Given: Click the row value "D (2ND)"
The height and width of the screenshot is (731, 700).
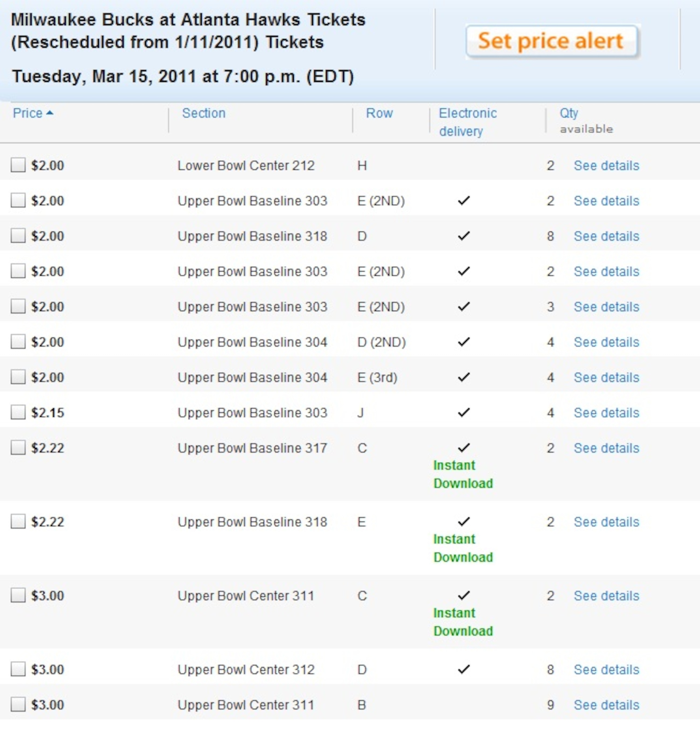Looking at the screenshot, I should pyautogui.click(x=381, y=342).
